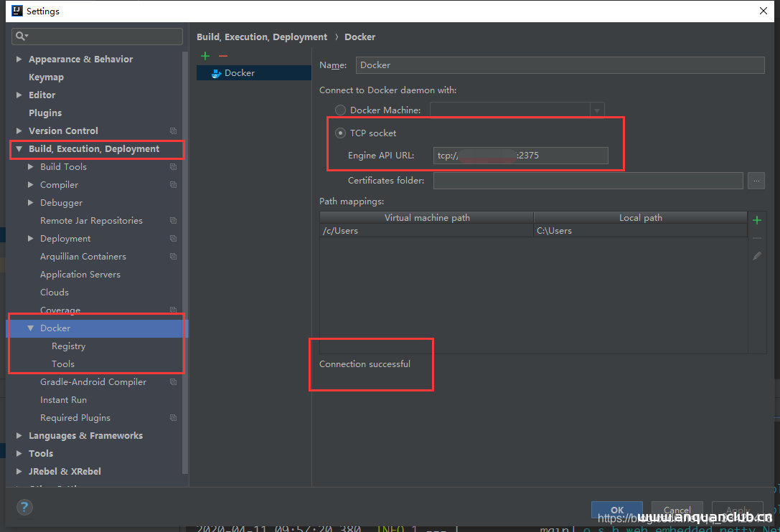Screen dimensions: 780x532
Task: Remove selected Docker configuration with minus icon
Action: pos(223,56)
